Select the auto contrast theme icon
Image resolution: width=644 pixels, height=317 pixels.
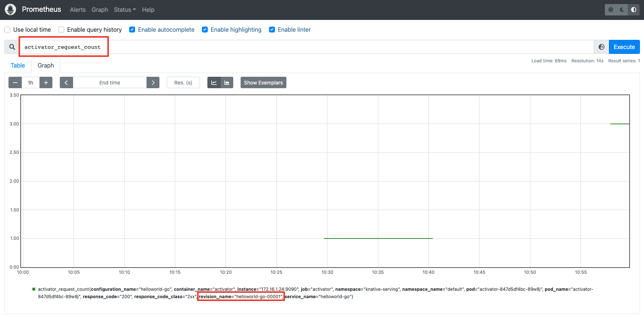[x=634, y=10]
